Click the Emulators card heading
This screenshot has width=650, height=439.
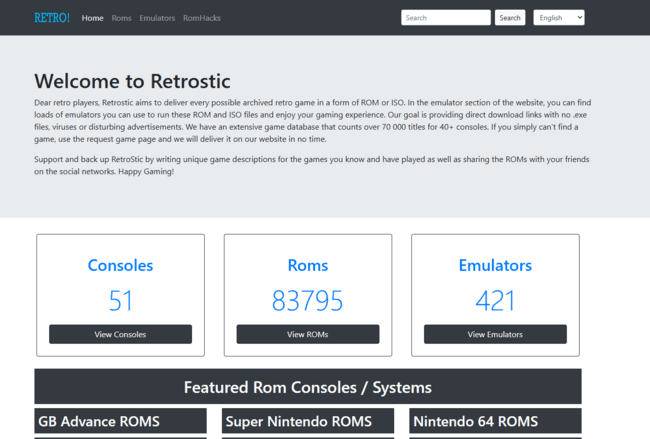tap(495, 265)
